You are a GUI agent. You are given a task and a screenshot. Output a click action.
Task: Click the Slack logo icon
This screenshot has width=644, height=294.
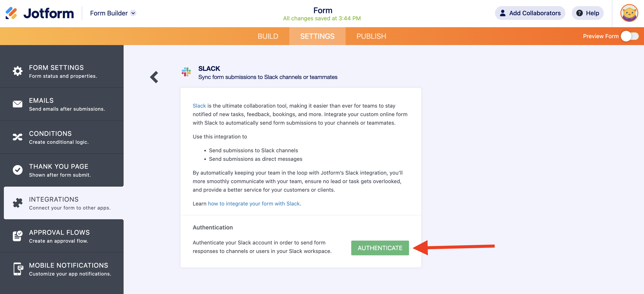point(186,72)
